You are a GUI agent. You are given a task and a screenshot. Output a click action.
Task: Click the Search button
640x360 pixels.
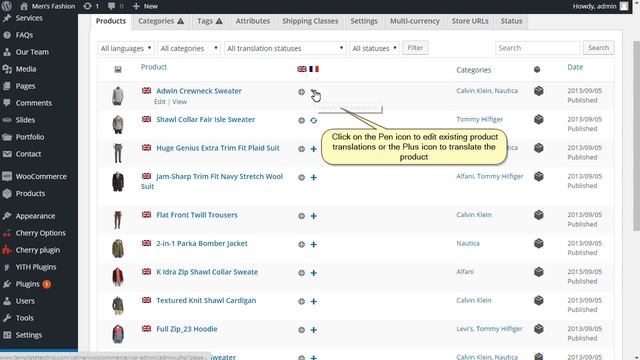pyautogui.click(x=598, y=48)
